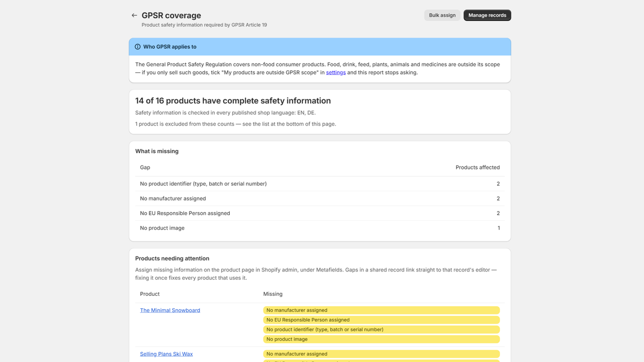
Task: Click the Products needing attention heading
Action: 172,259
